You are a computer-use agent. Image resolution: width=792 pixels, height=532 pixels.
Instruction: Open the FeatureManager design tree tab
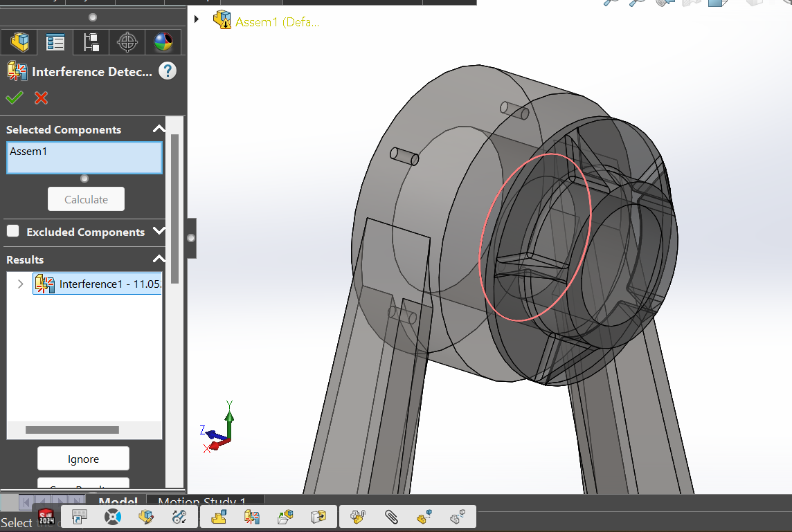[x=19, y=43]
